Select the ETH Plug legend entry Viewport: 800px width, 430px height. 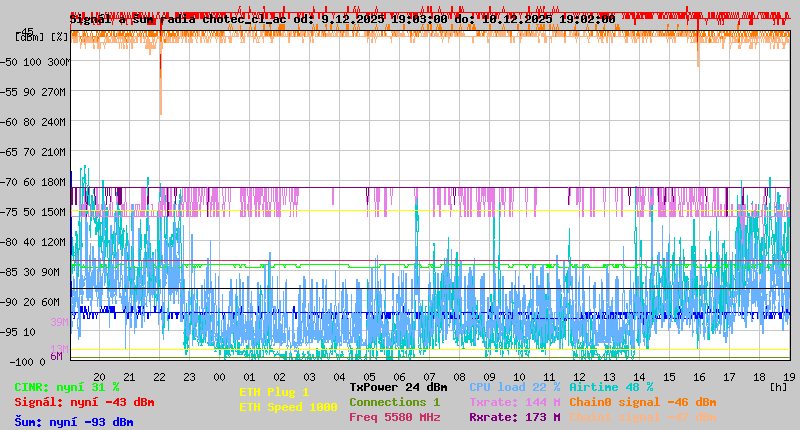pos(274,392)
